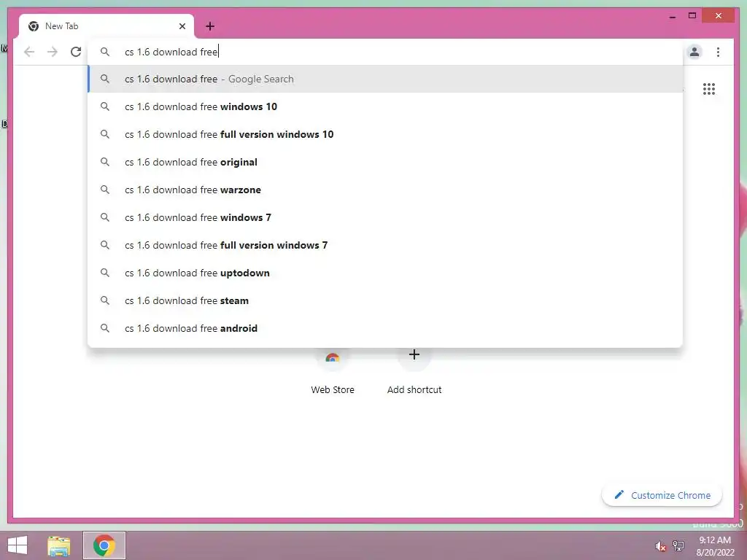
Task: Choose the 'free windows 7' suggestion
Action: (x=385, y=217)
